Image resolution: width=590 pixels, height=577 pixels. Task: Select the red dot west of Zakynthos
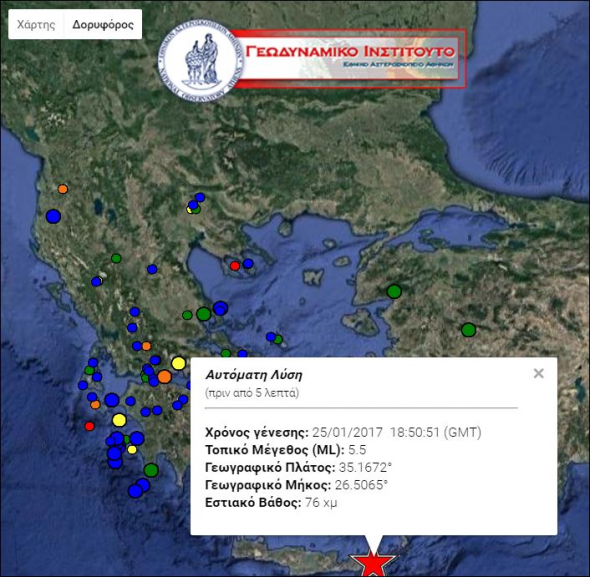(x=89, y=426)
